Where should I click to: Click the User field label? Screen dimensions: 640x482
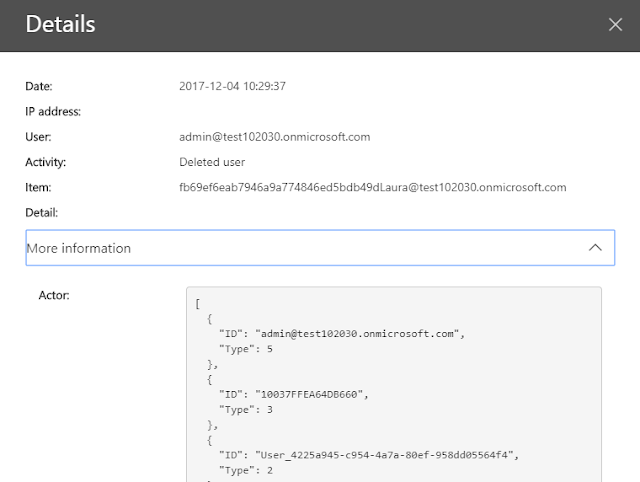pos(39,136)
